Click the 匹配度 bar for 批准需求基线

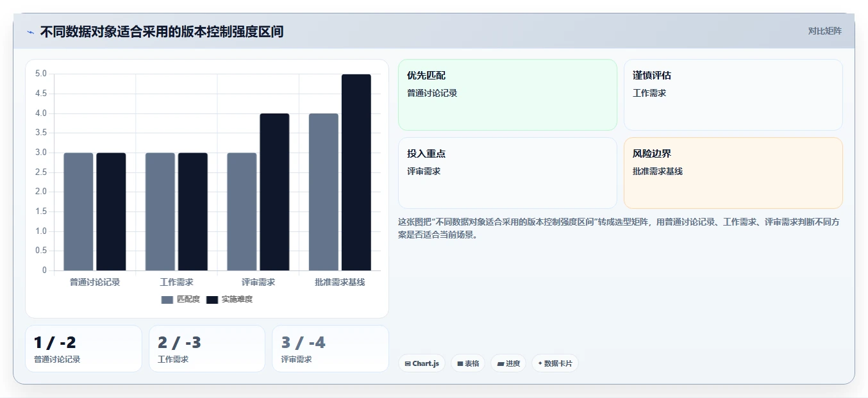[x=324, y=192]
